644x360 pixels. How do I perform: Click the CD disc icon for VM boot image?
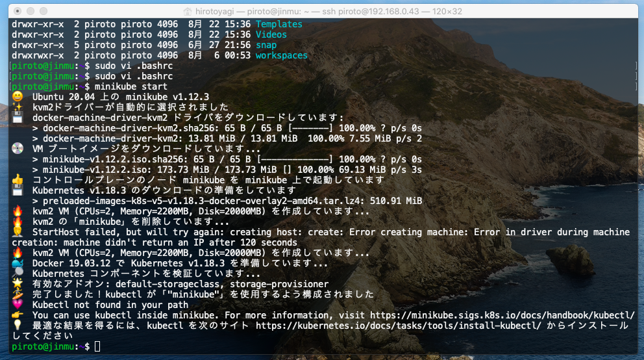18,149
